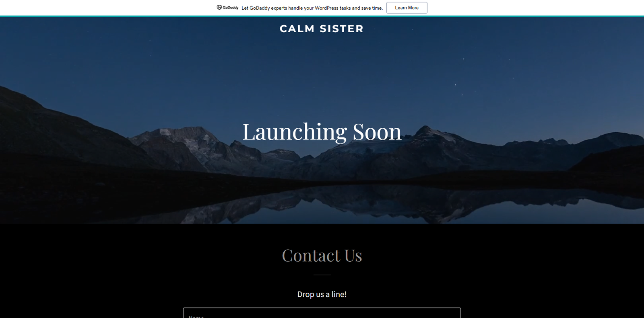Image resolution: width=644 pixels, height=318 pixels.
Task: Click the Launching Soon heading
Action: 322,132
